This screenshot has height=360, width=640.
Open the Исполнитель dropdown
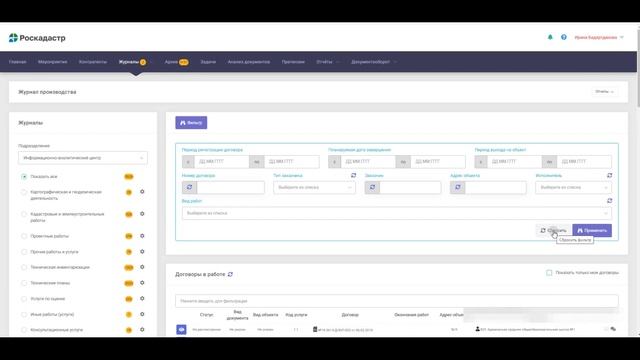tap(573, 187)
